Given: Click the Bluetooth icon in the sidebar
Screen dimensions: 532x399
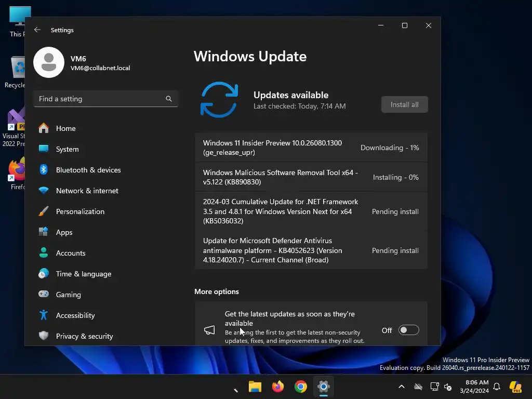Looking at the screenshot, I should [x=44, y=170].
